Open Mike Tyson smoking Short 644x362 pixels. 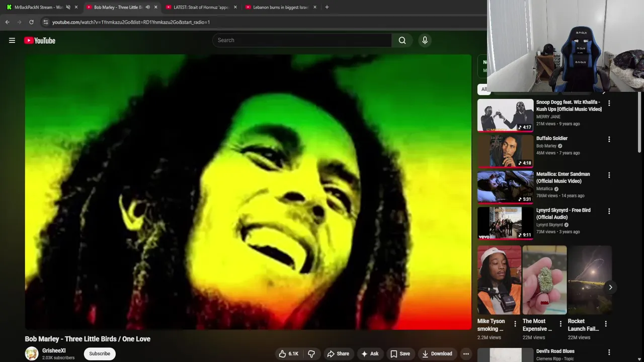tap(499, 280)
